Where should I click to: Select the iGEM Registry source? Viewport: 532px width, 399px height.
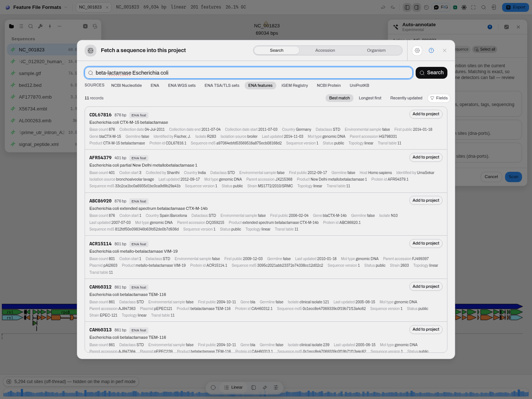click(294, 85)
